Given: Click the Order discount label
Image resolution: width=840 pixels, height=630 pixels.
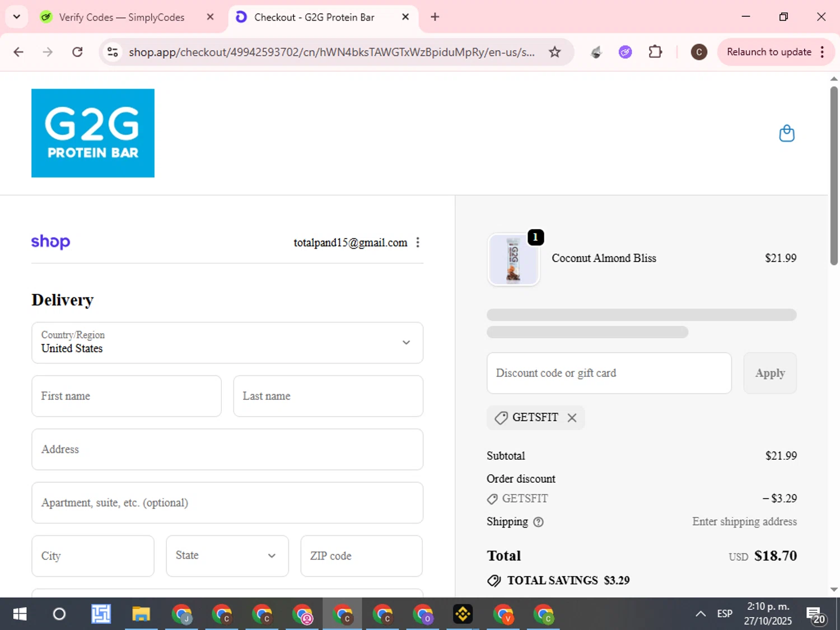Looking at the screenshot, I should (521, 479).
